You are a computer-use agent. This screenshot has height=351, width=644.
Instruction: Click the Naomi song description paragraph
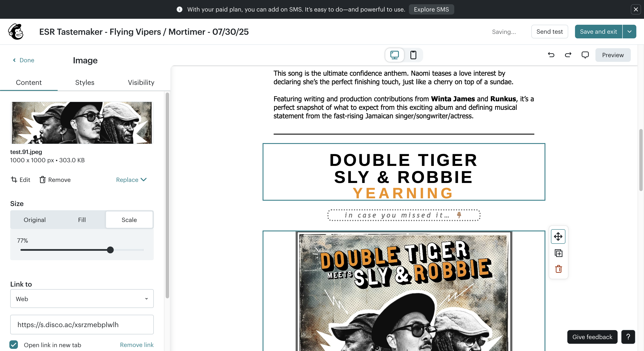(393, 77)
